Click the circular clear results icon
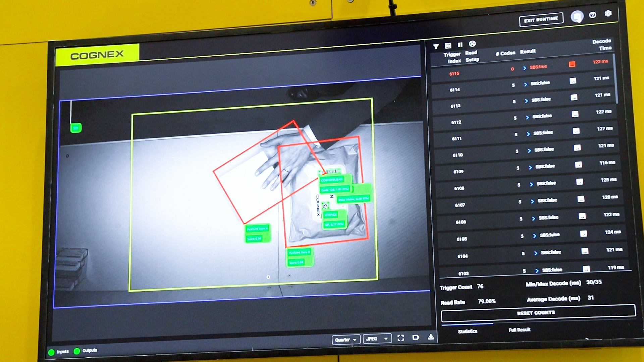The height and width of the screenshot is (362, 644). (x=472, y=44)
